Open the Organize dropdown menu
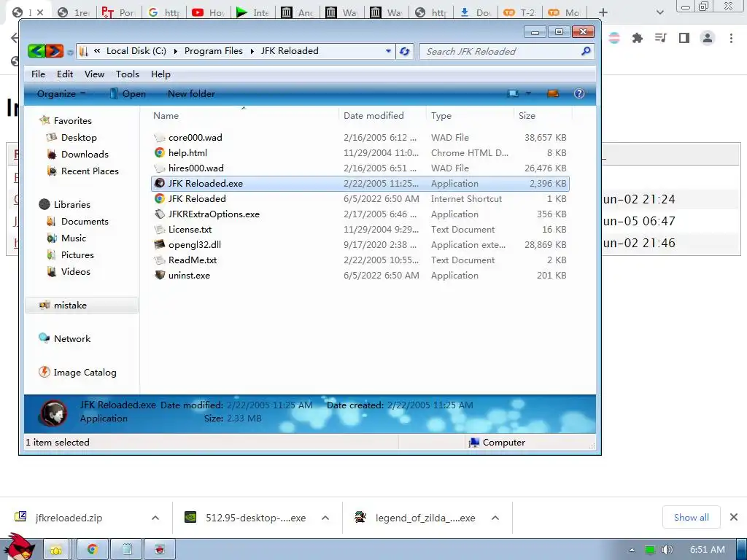The image size is (747, 560). (x=61, y=94)
